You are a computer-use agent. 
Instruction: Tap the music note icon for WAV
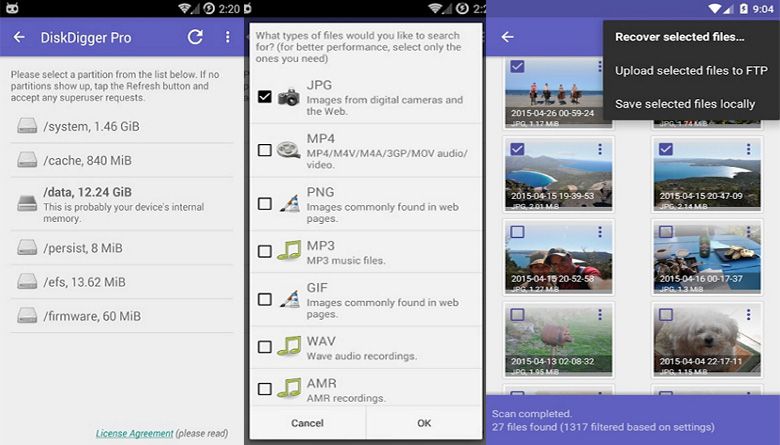(289, 347)
